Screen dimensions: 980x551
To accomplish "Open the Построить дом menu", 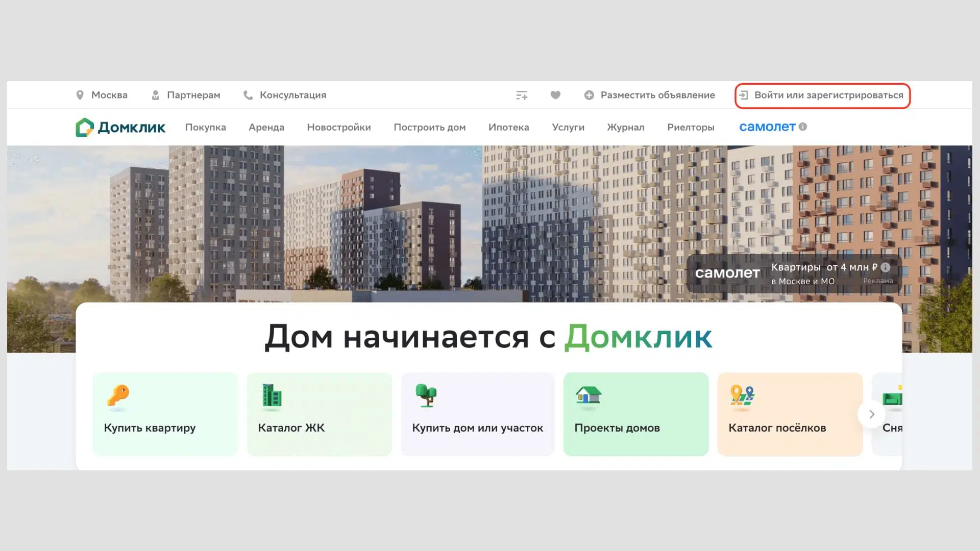I will click(429, 128).
